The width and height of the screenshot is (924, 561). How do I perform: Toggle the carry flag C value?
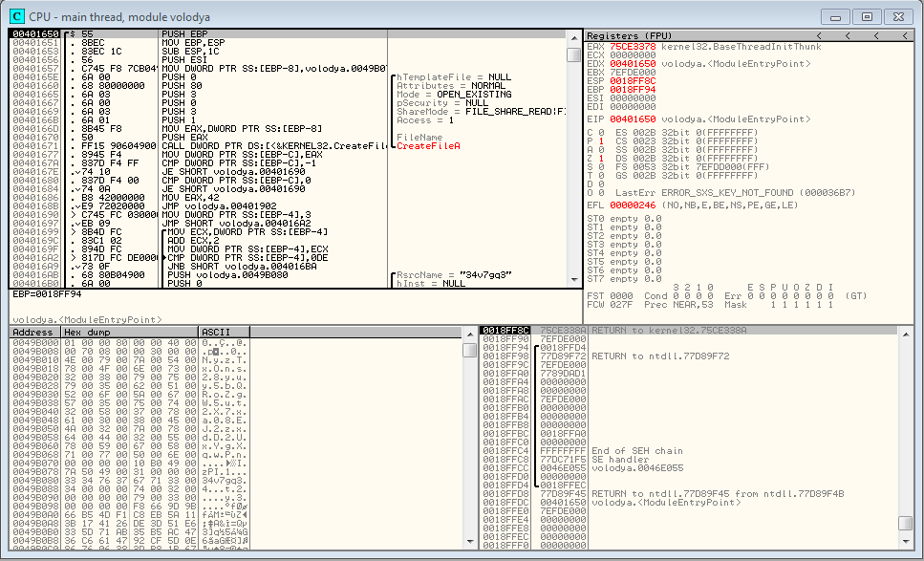point(601,131)
